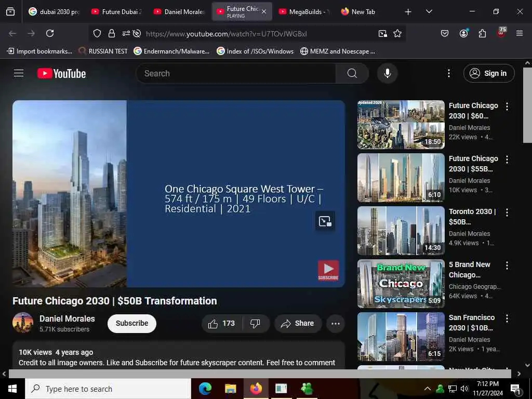
Task: Click the YouTube search magnifier button
Action: (352, 73)
